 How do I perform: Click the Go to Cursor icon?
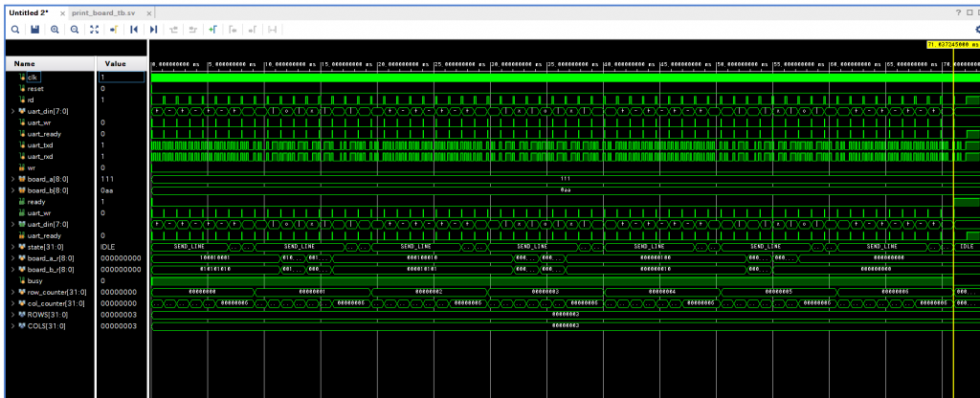(114, 31)
